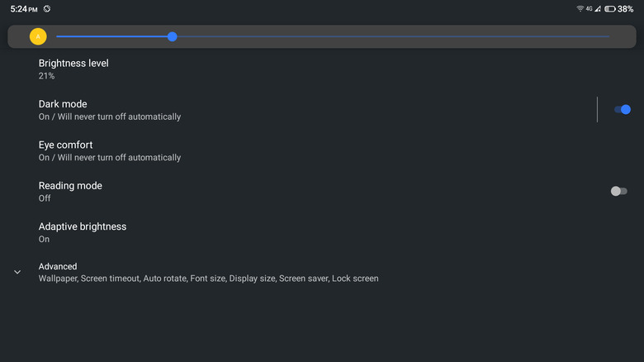The height and width of the screenshot is (362, 644).
Task: Enable the Reading mode switch
Action: [618, 191]
